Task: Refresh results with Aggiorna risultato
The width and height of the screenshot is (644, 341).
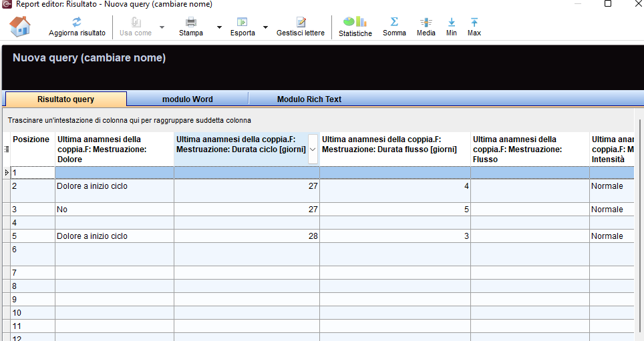Action: tap(77, 27)
